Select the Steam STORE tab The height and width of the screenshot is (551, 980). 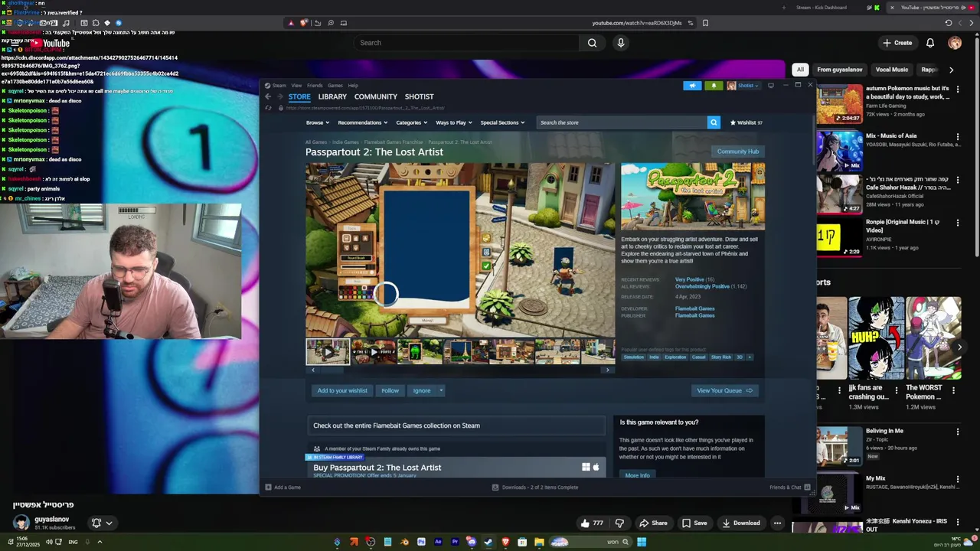(x=299, y=96)
